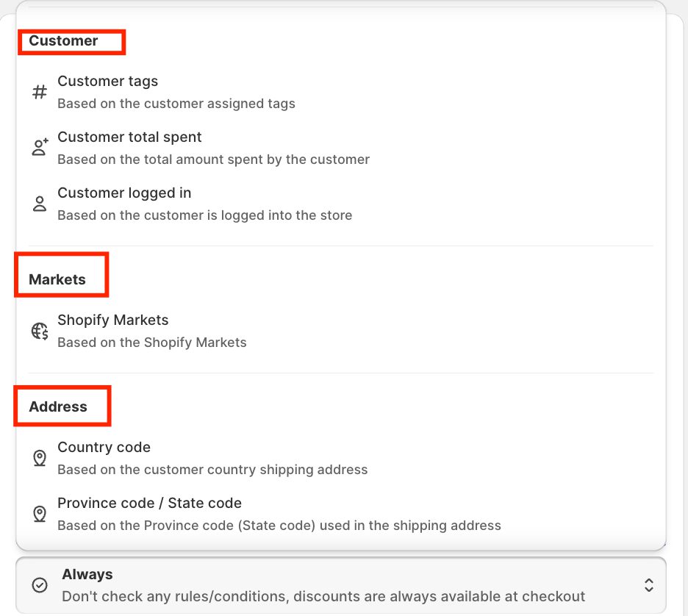Click the "Don't check any rules/conditions" description text

pyautogui.click(x=323, y=596)
